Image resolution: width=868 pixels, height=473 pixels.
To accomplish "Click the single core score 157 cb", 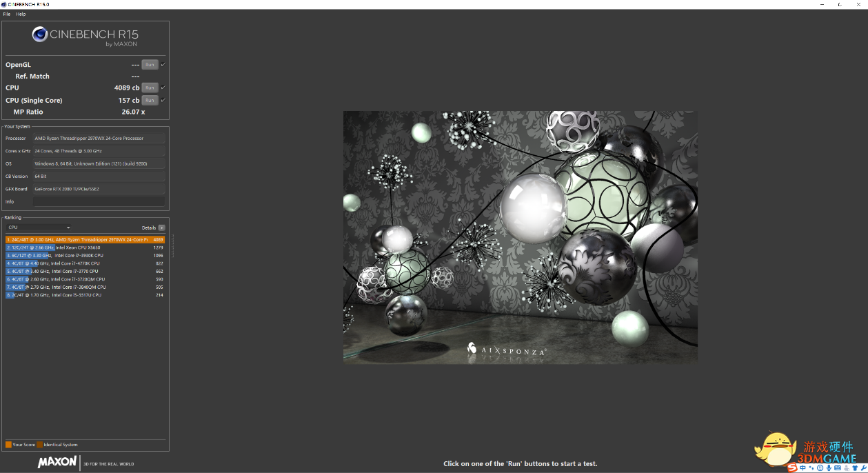I will pyautogui.click(x=129, y=100).
